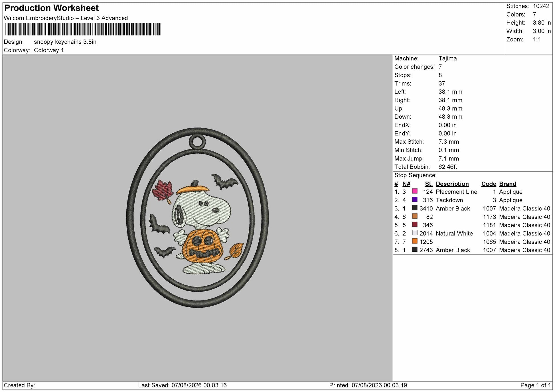Select the EndY value "0.00 in"
Viewport: 555px width, 392px height.
[447, 133]
